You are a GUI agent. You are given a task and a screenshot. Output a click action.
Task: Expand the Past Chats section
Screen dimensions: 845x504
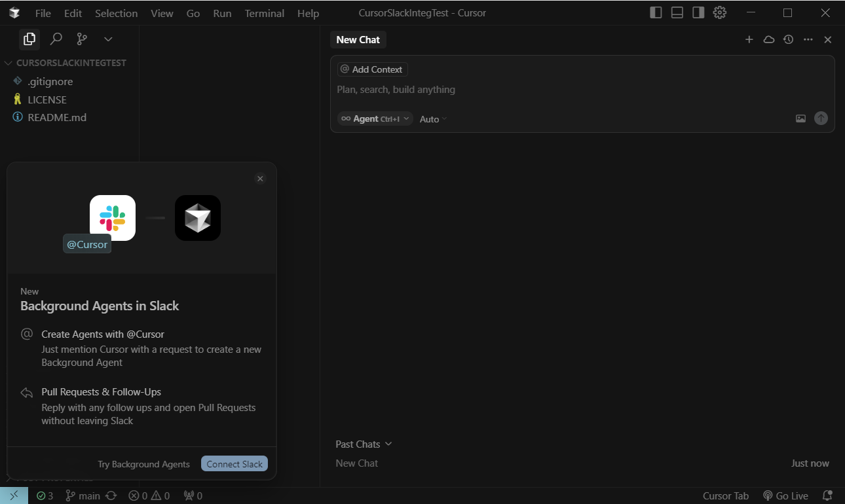click(364, 444)
